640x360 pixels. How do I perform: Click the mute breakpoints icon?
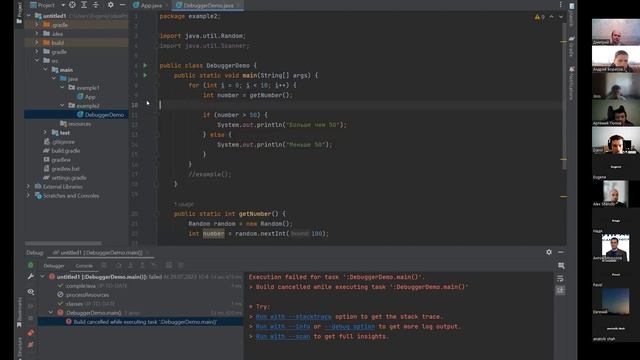[x=31, y=345]
